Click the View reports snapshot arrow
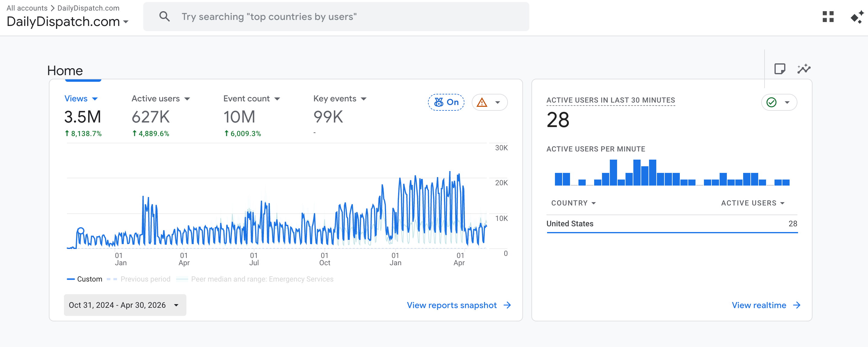868x347 pixels. pyautogui.click(x=507, y=305)
